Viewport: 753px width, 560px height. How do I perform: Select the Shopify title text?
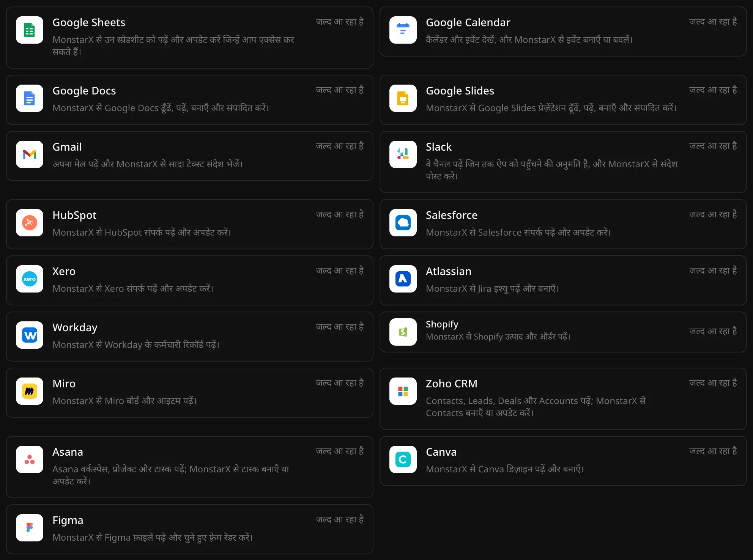tap(442, 324)
